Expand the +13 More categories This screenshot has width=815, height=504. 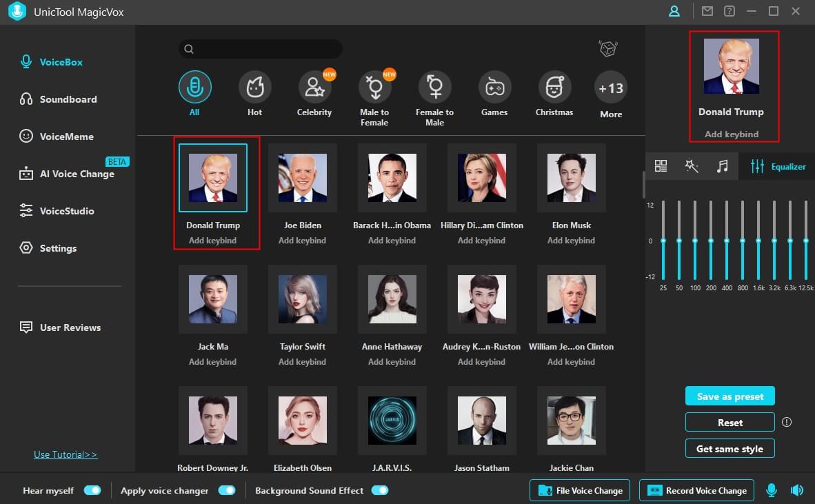611,88
